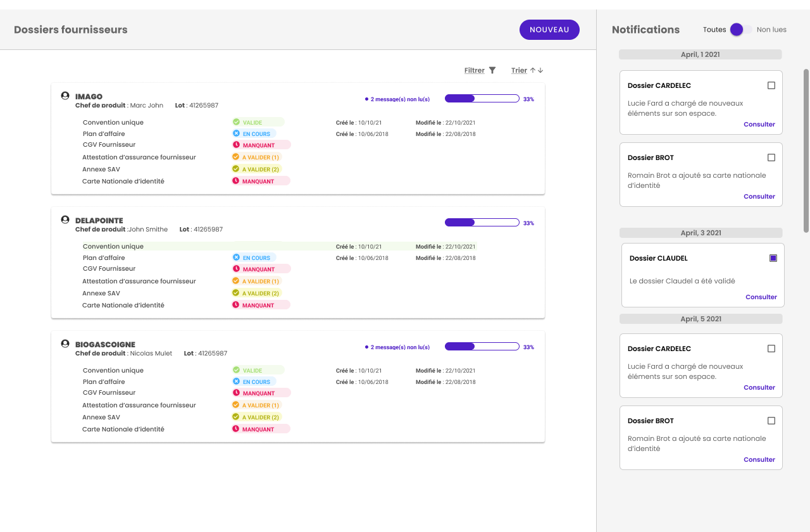The height and width of the screenshot is (532, 810).
Task: Click A VALIDER (1) badge in BIOGASCOIGNE
Action: [256, 405]
